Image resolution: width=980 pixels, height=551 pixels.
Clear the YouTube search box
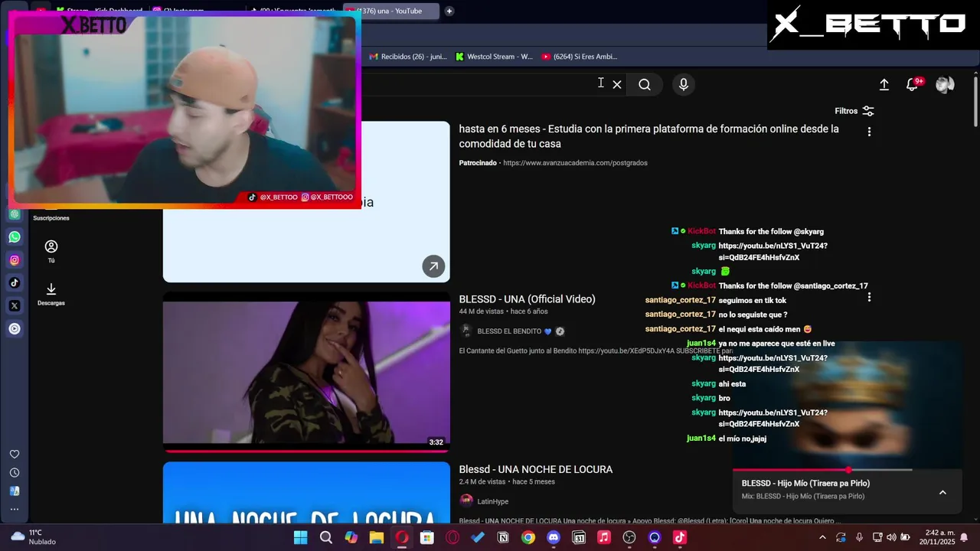[617, 85]
